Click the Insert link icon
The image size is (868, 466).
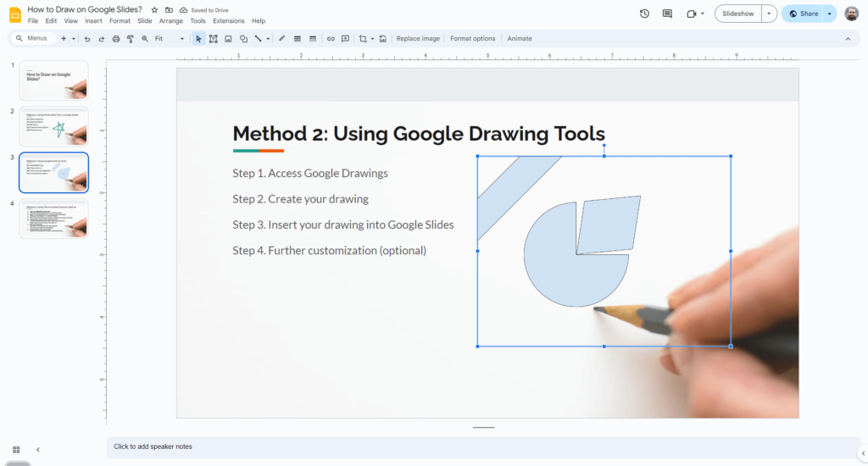coord(331,39)
